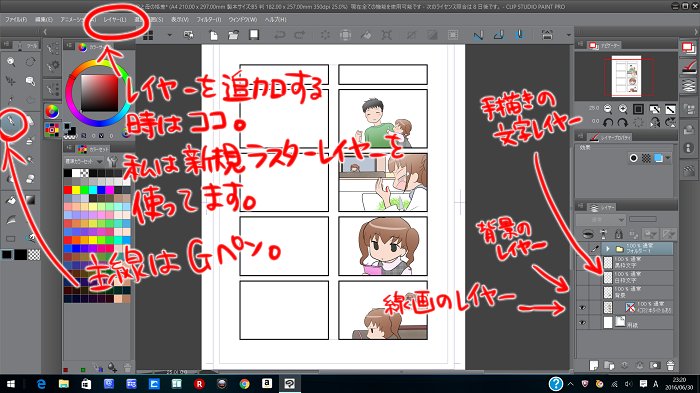Select the Gradient tool
Screen dimensions: 700x393
click(30, 200)
